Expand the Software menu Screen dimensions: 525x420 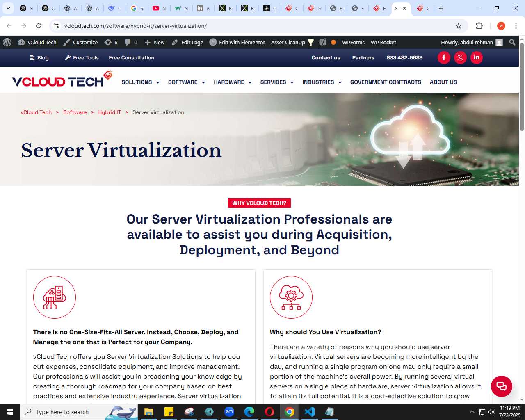187,82
